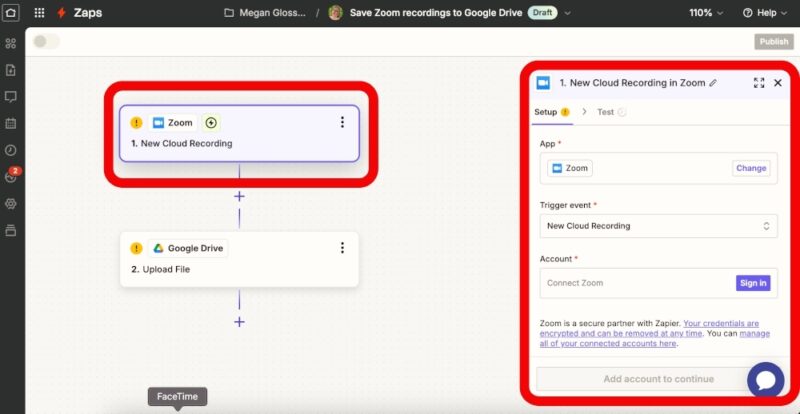
Task: Add a step after Upload File
Action: (x=239, y=322)
